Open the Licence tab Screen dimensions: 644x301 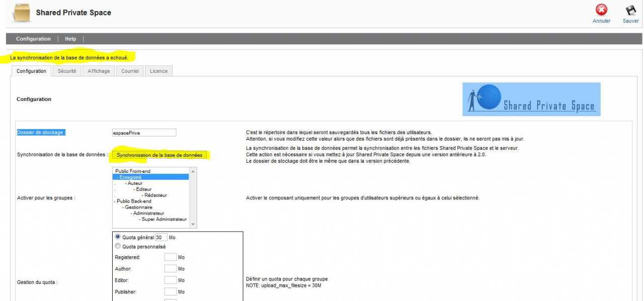click(x=158, y=71)
